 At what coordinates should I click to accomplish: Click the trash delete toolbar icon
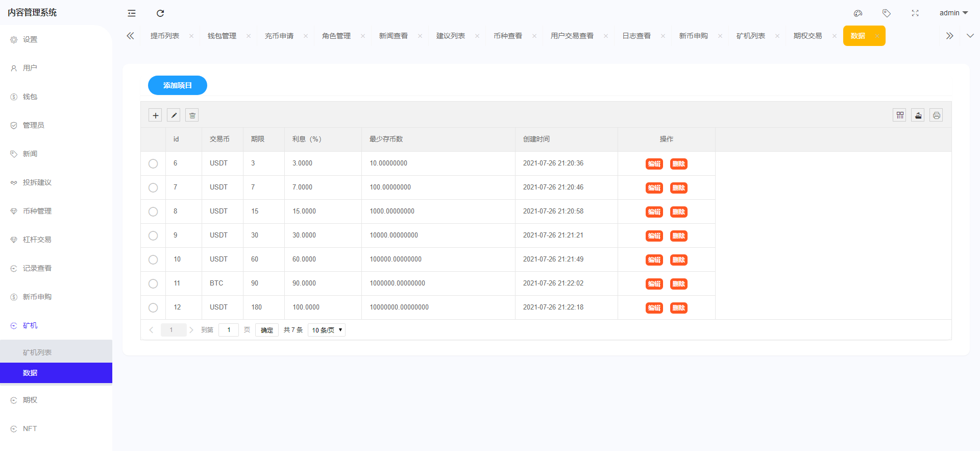point(192,115)
